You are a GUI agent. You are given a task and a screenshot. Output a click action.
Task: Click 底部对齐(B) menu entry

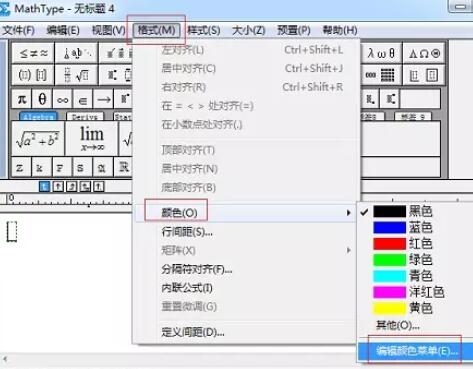(x=245, y=187)
